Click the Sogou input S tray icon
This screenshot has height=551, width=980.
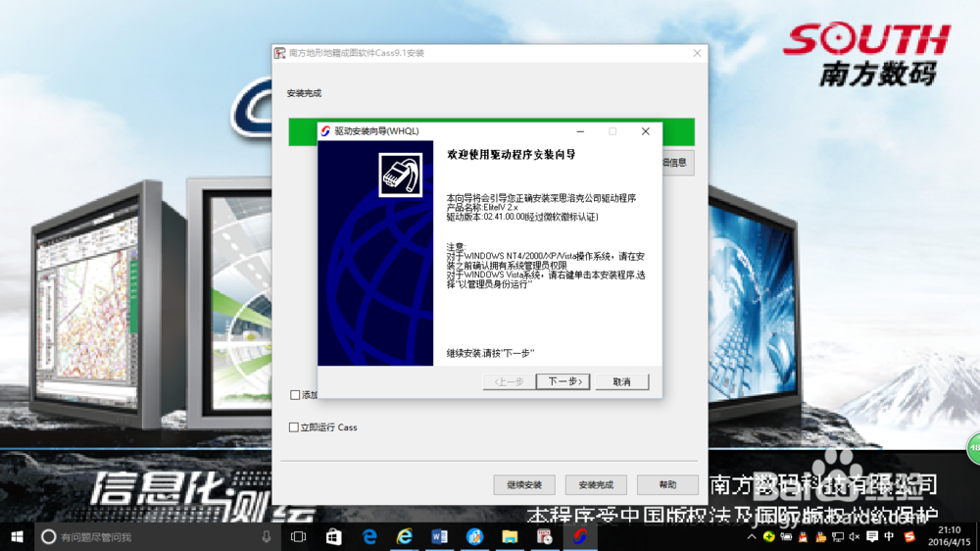909,536
